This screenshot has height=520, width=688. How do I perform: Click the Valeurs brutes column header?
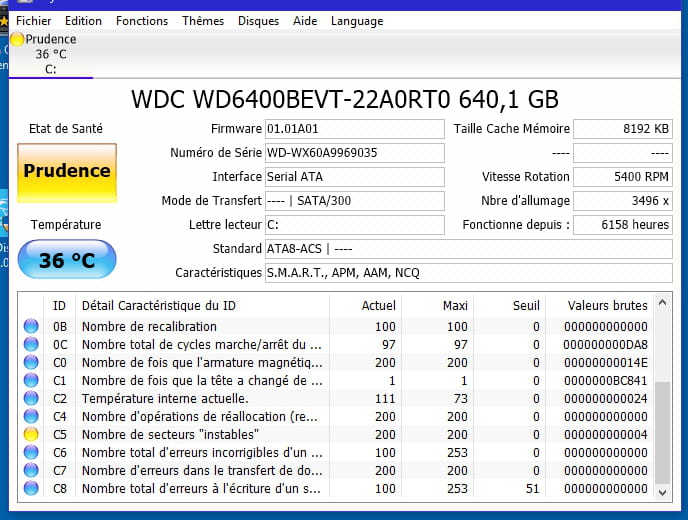tap(599, 305)
